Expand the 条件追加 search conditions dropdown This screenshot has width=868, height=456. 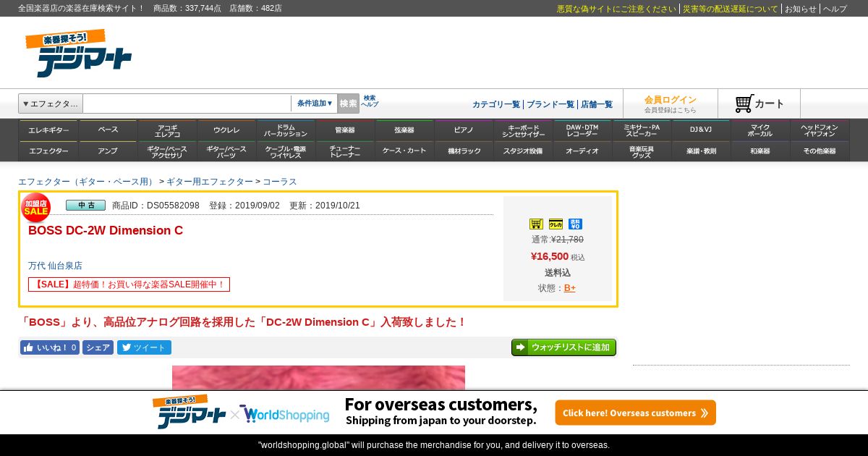tap(315, 104)
